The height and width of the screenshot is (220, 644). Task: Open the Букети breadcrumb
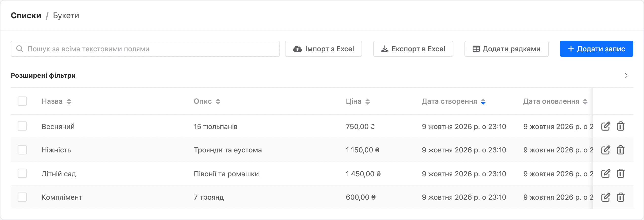coord(66,15)
